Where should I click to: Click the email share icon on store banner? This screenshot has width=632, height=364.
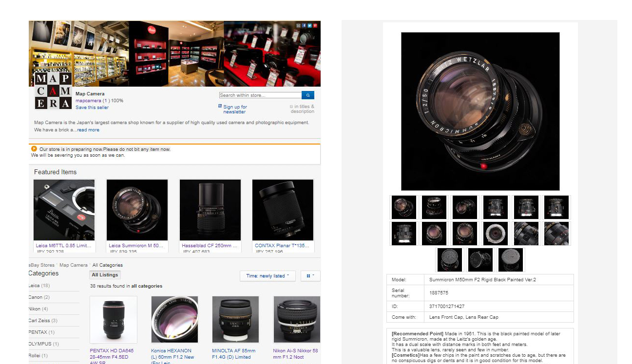pyautogui.click(x=298, y=25)
